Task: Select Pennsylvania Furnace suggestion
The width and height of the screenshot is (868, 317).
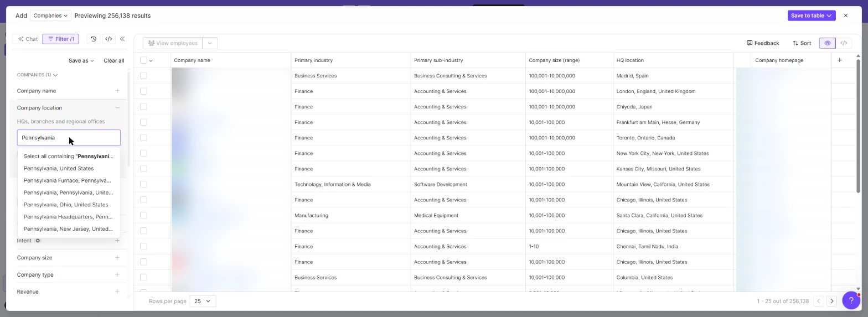Action: [69, 180]
